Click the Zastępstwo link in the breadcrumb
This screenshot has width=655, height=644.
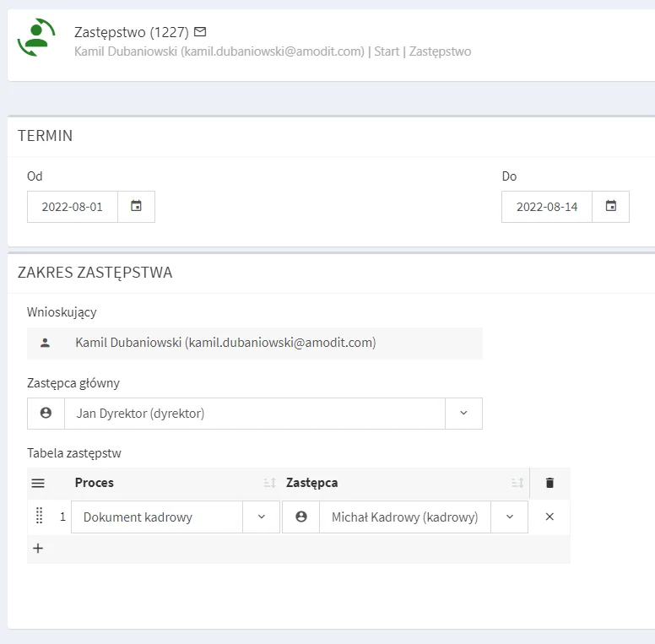440,51
